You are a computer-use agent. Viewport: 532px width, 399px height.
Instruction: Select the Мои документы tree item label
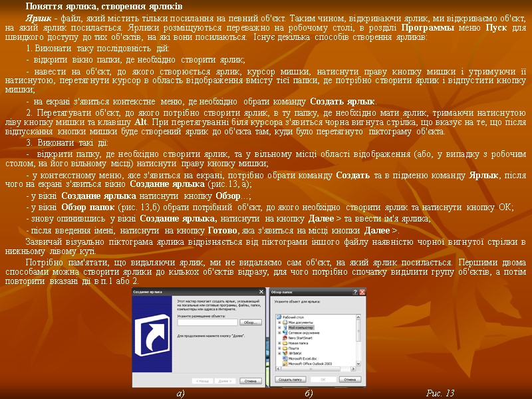click(x=301, y=323)
